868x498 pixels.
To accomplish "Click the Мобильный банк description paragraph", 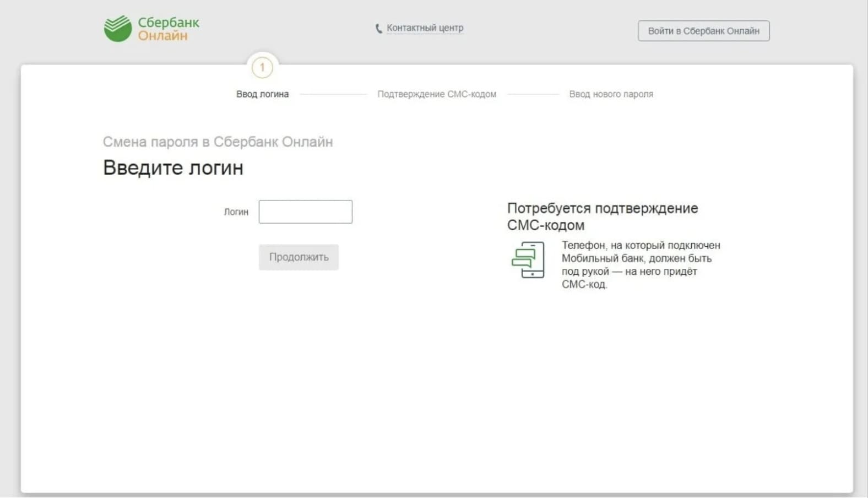I will point(641,265).
